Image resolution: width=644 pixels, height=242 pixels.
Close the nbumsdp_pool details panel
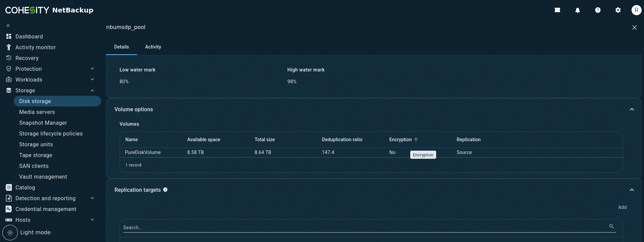coord(635,28)
